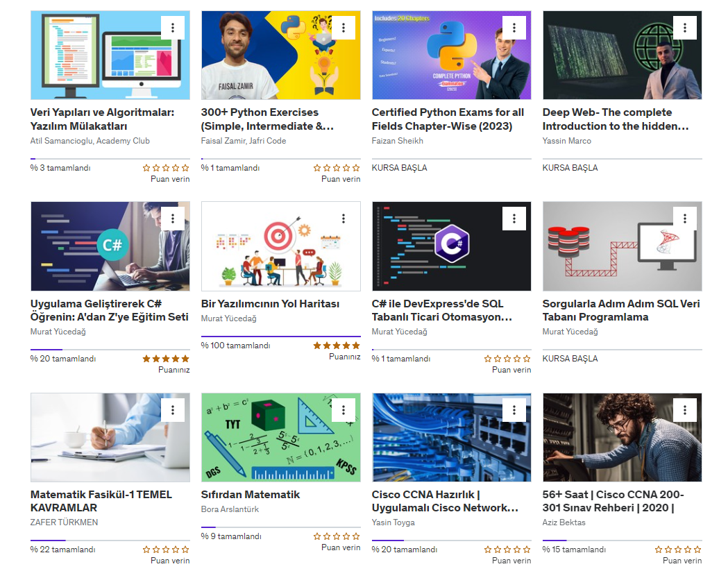Click instructor name 'Aziz Bektas'
This screenshot has width=728, height=587.
click(564, 522)
